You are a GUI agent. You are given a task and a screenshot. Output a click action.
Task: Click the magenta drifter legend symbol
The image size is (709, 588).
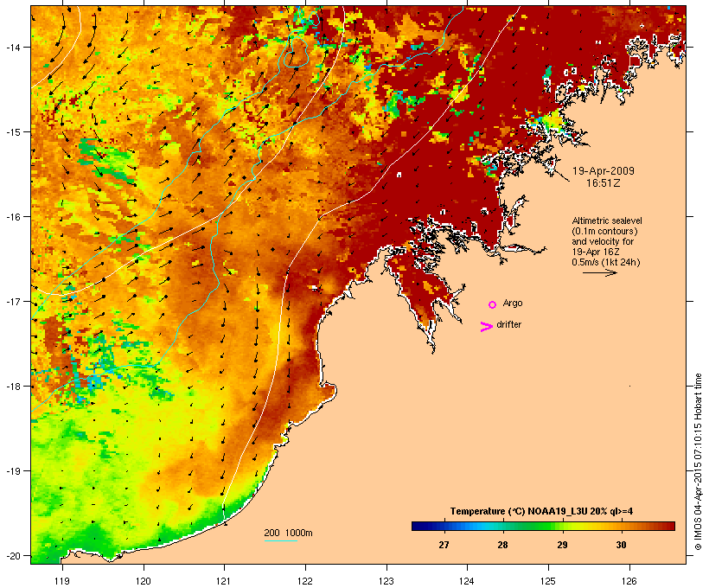click(486, 327)
